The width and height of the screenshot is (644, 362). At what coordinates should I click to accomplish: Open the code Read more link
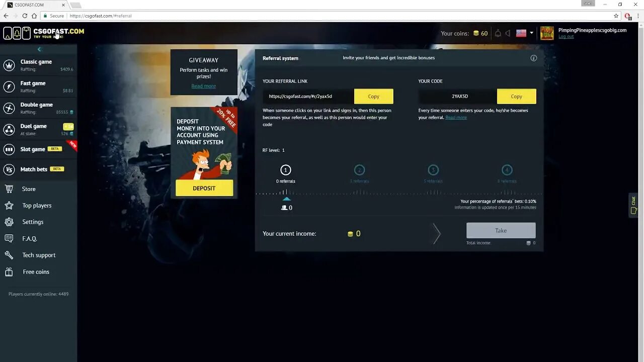tap(456, 118)
